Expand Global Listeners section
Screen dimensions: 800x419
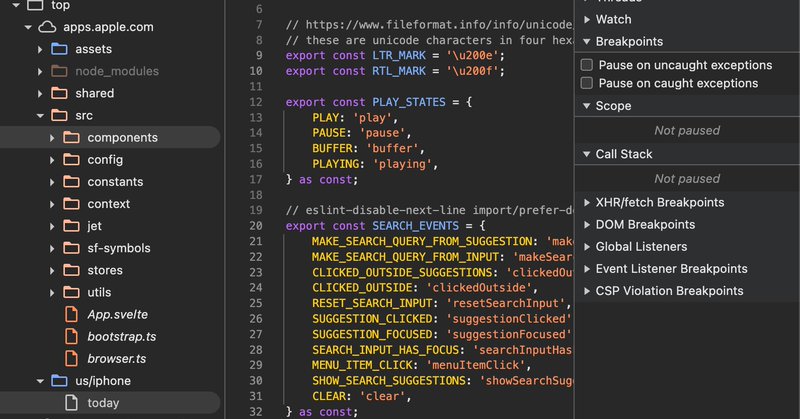coord(587,247)
